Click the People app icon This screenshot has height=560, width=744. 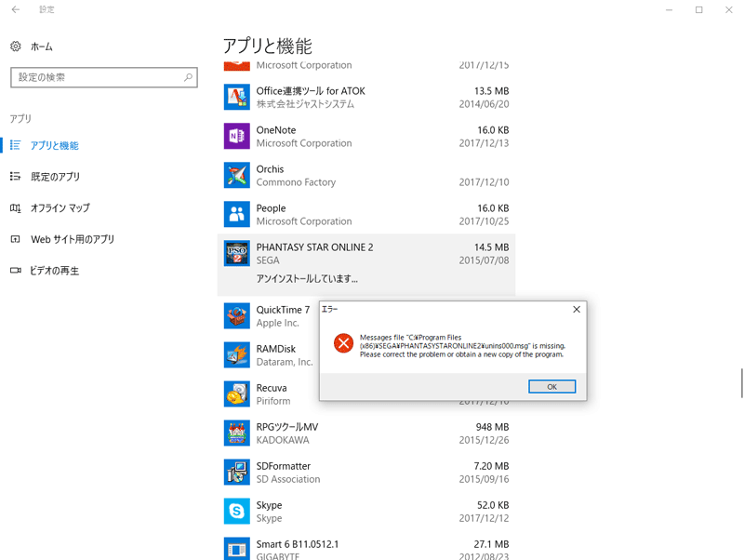pyautogui.click(x=237, y=215)
